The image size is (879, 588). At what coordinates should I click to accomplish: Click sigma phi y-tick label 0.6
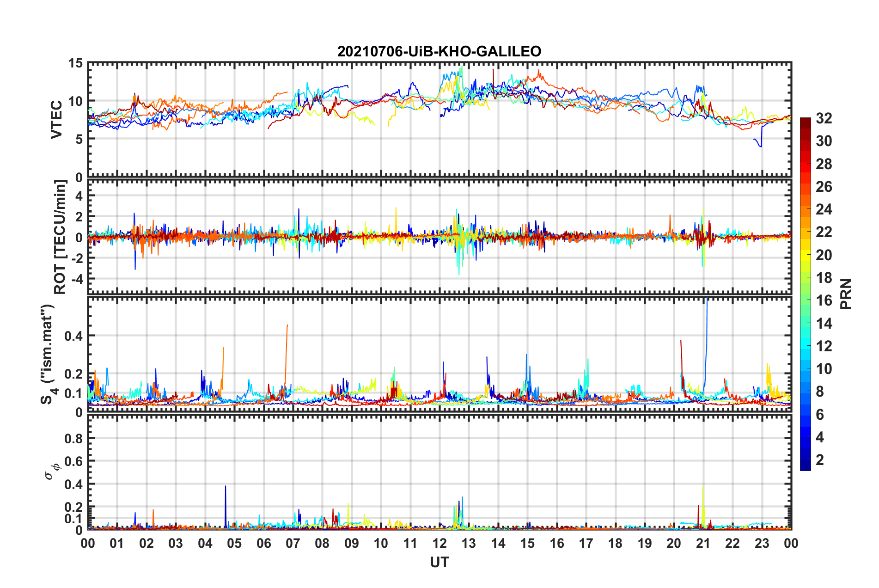click(x=73, y=461)
